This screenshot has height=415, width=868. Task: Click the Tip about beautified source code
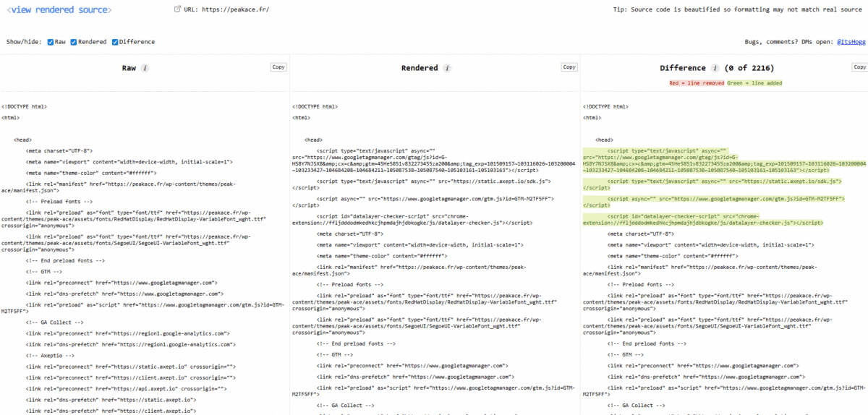[737, 10]
